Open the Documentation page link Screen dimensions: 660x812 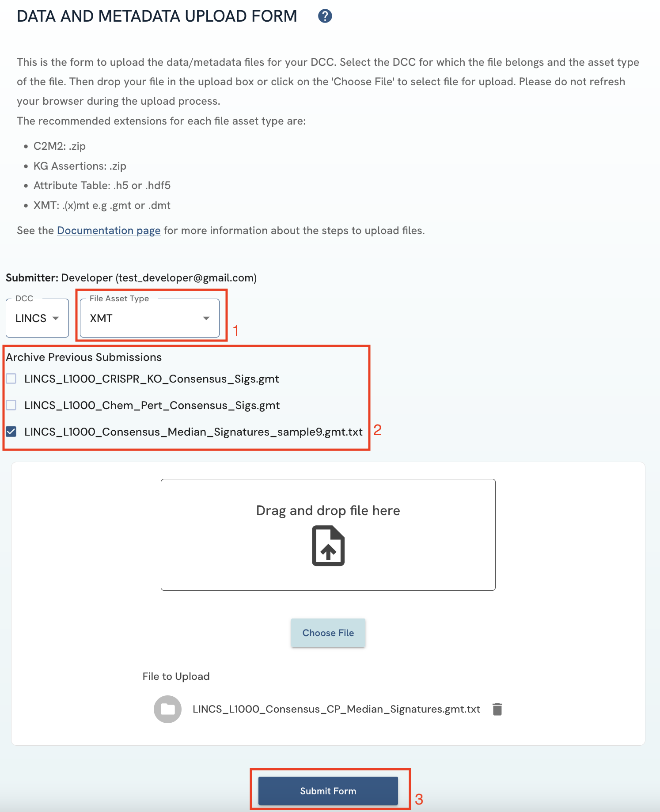109,231
